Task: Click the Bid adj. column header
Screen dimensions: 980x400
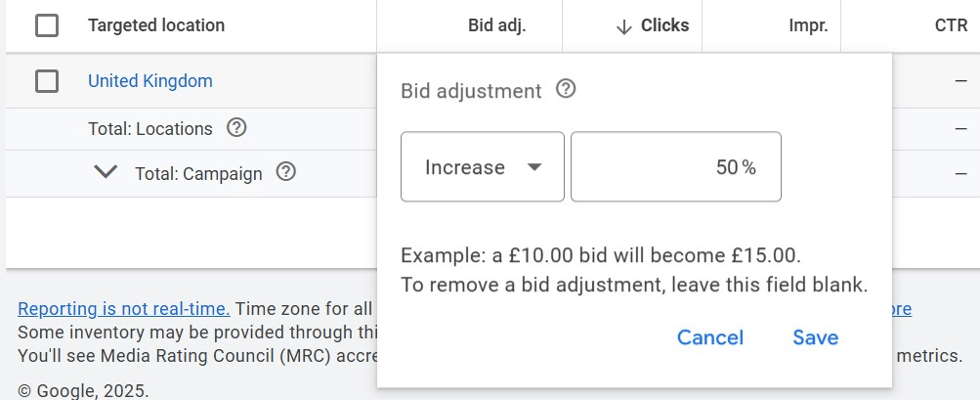Action: 497,26
